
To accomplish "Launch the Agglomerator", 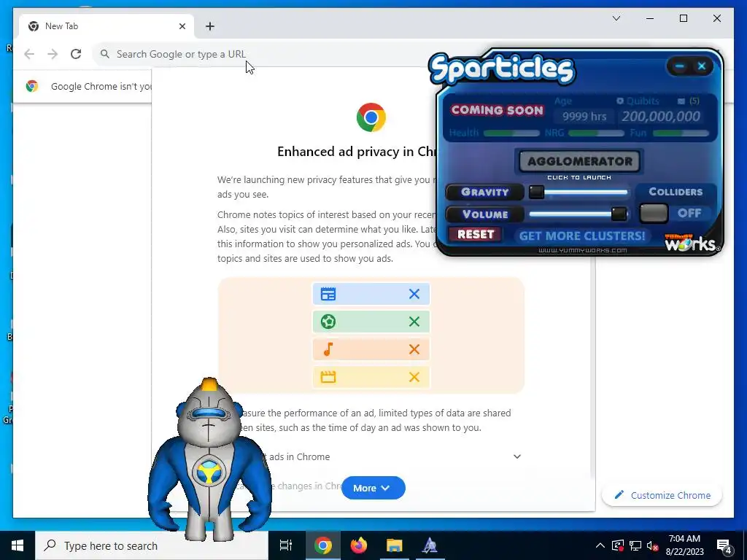I will pyautogui.click(x=579, y=161).
